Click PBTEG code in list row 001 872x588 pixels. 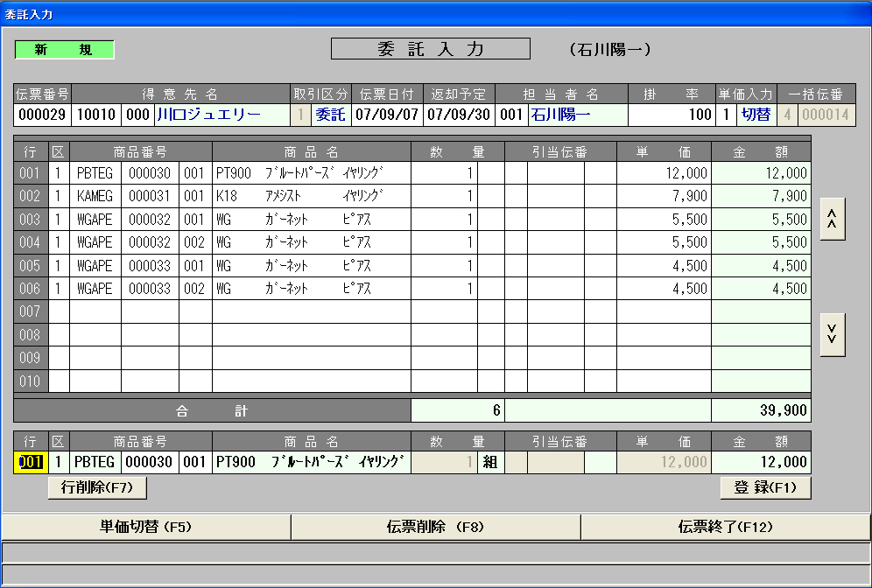point(95,173)
